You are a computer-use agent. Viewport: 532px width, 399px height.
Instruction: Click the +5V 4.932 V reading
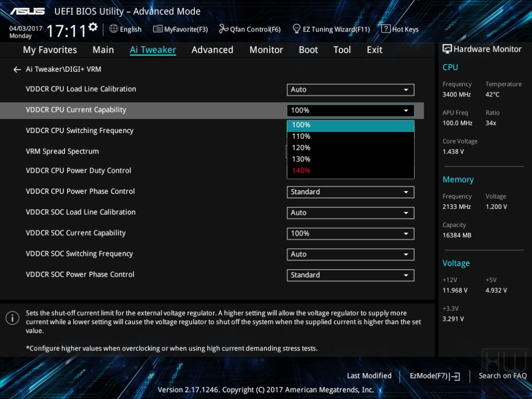496,291
